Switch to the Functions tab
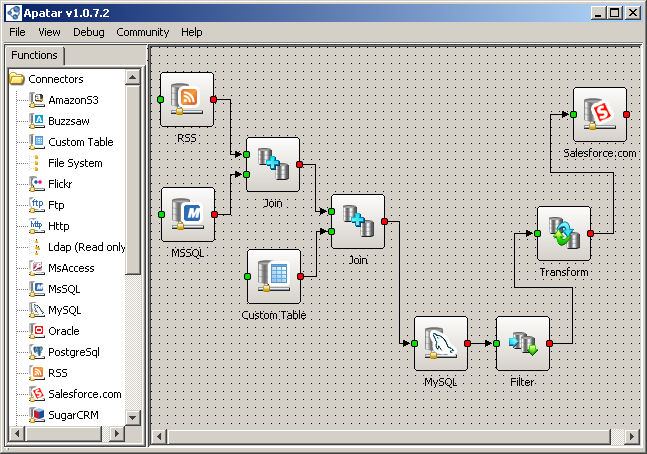 pyautogui.click(x=35, y=55)
